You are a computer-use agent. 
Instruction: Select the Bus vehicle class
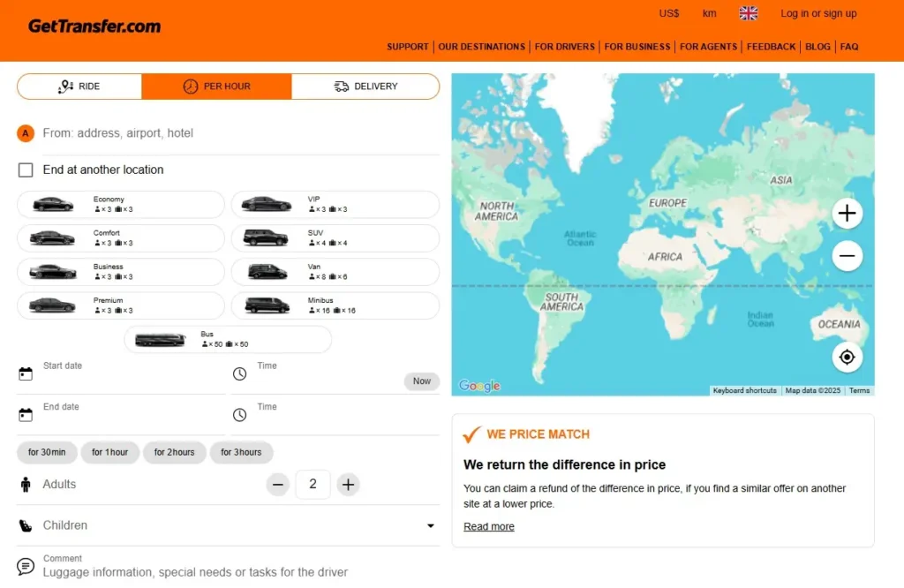pyautogui.click(x=228, y=339)
